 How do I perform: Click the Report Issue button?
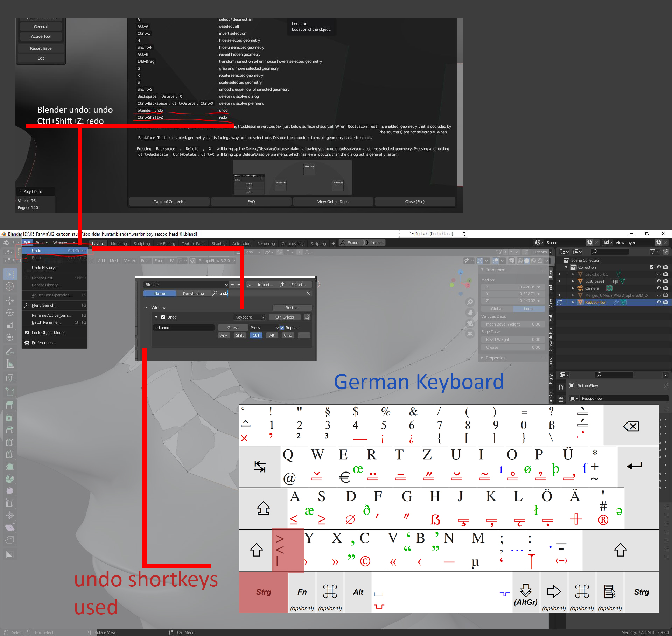(x=41, y=48)
